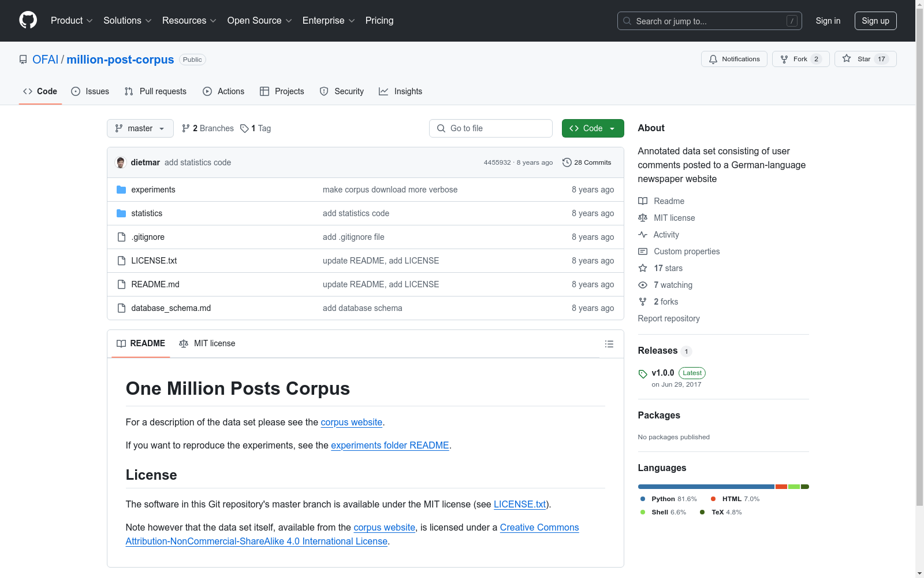The height and width of the screenshot is (578, 924).
Task: Click the star icon beside 17 stars
Action: (x=643, y=268)
